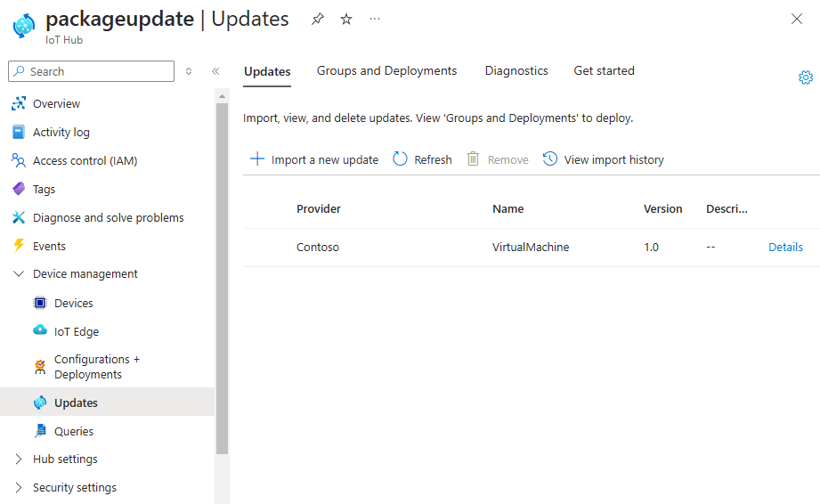Collapse the sidebar with double-chevron icon
Image resolution: width=820 pixels, height=504 pixels.
[x=215, y=71]
